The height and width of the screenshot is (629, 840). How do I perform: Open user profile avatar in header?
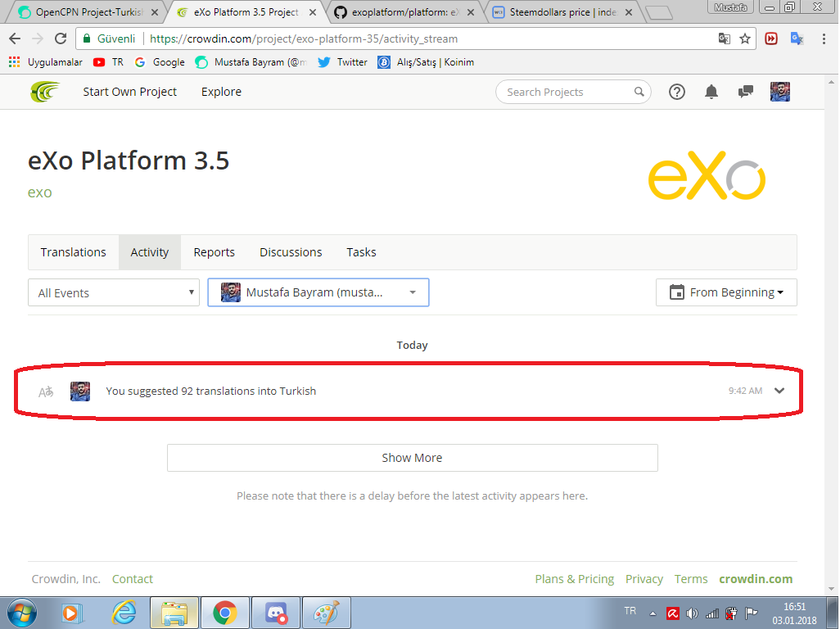[x=780, y=92]
